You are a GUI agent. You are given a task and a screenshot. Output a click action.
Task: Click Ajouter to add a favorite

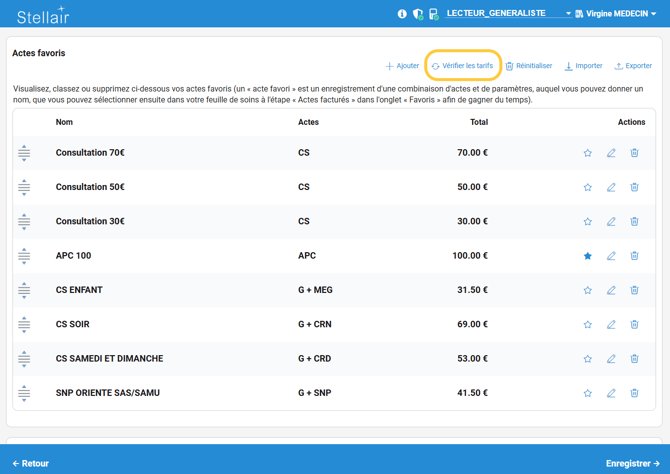coord(402,66)
